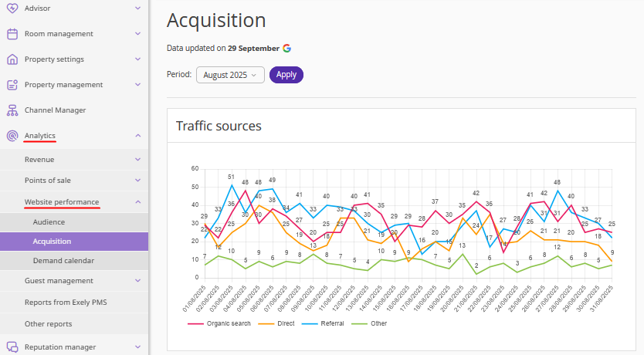This screenshot has height=355, width=644.
Task: Toggle Organic search series in legend
Action: pyautogui.click(x=229, y=323)
